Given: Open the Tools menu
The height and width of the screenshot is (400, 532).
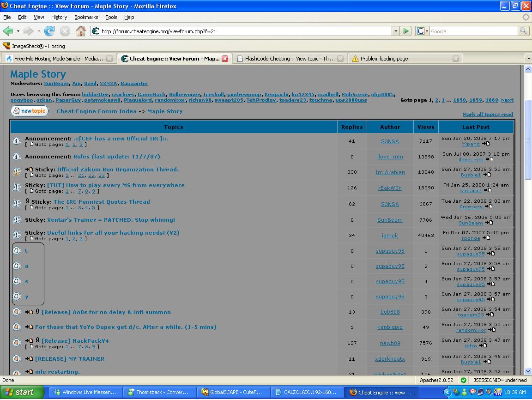Looking at the screenshot, I should [111, 17].
